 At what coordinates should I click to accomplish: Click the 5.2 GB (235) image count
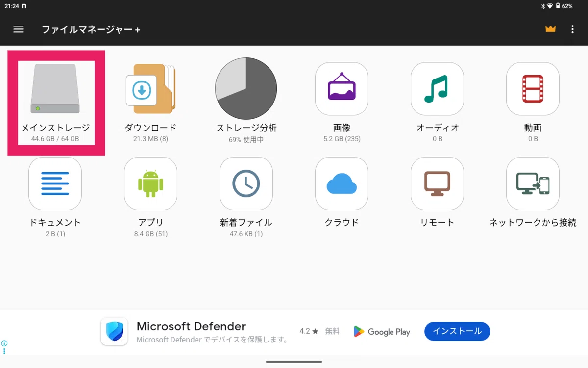342,139
